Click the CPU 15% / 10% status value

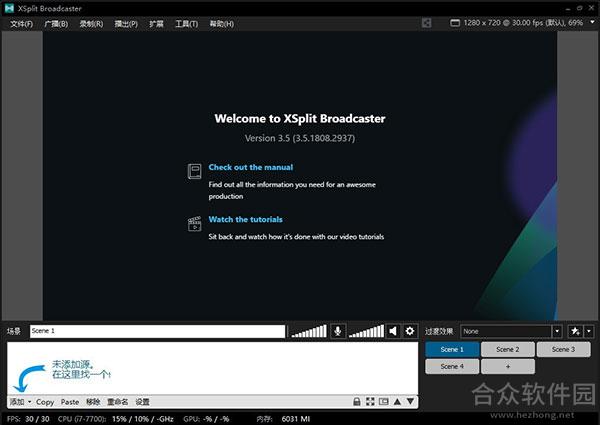coord(143,419)
